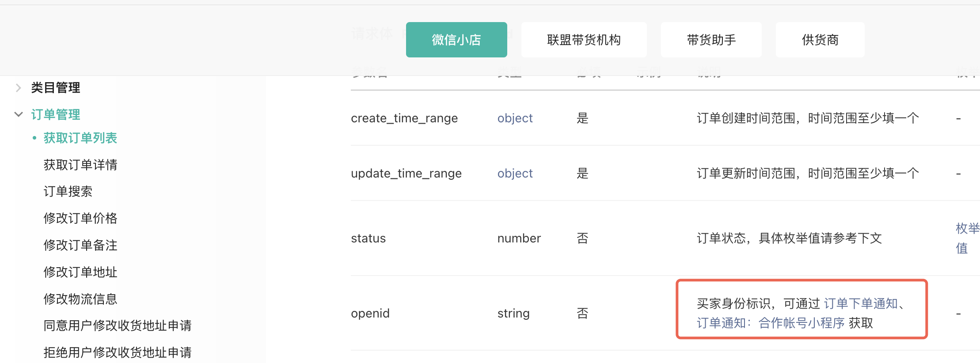Open the 类目管理 section
Image resolution: width=980 pixels, height=363 pixels.
coord(56,88)
